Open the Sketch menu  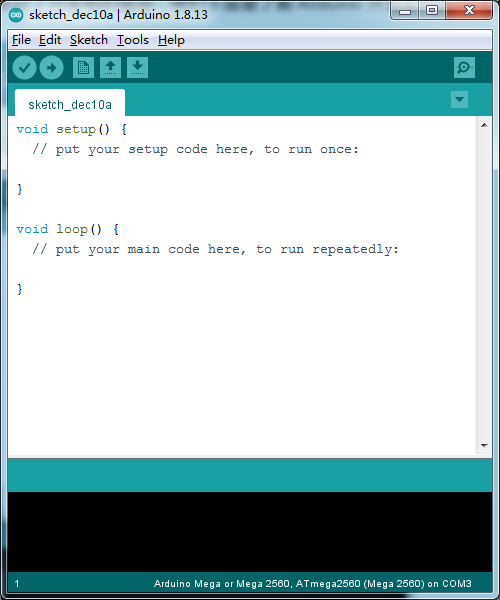coord(89,40)
